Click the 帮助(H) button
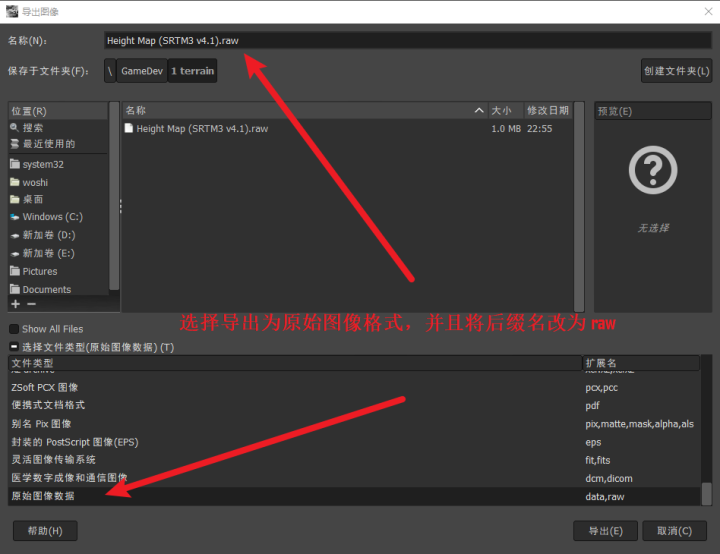Image resolution: width=720 pixels, height=554 pixels. point(45,531)
